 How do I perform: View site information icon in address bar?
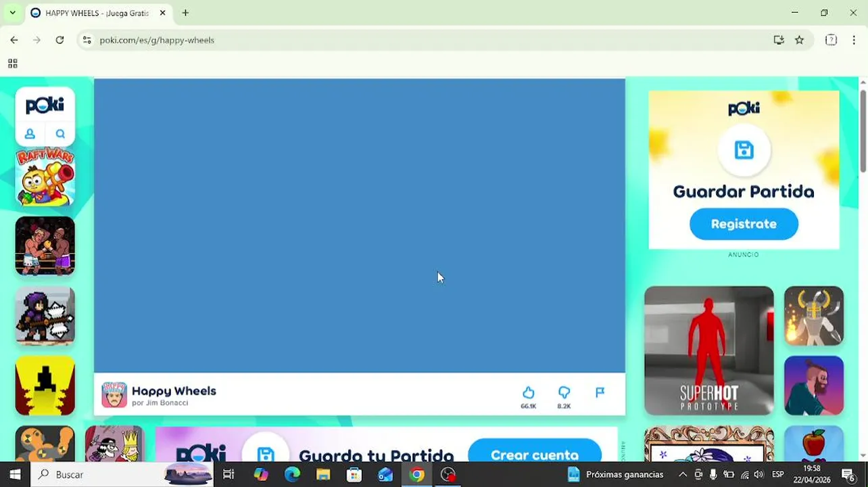pyautogui.click(x=87, y=40)
